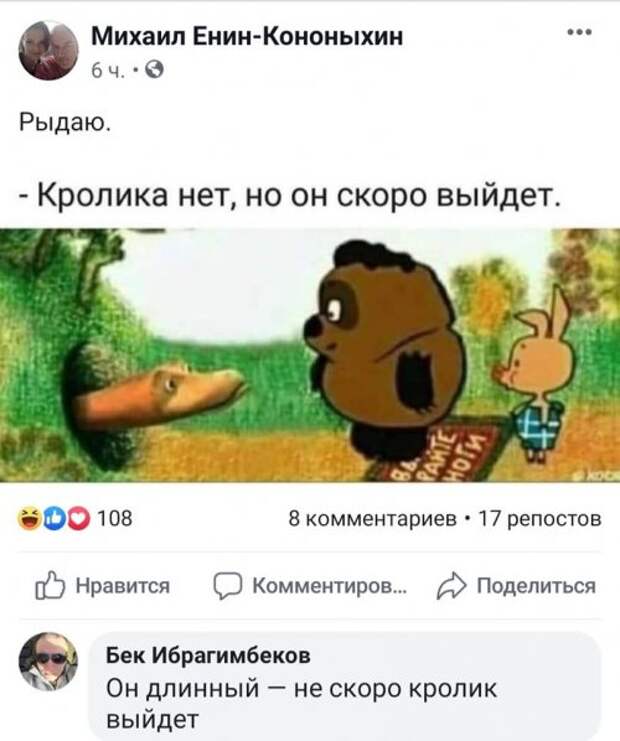
Task: Click the 6 ч. post timestamp
Action: tap(108, 71)
